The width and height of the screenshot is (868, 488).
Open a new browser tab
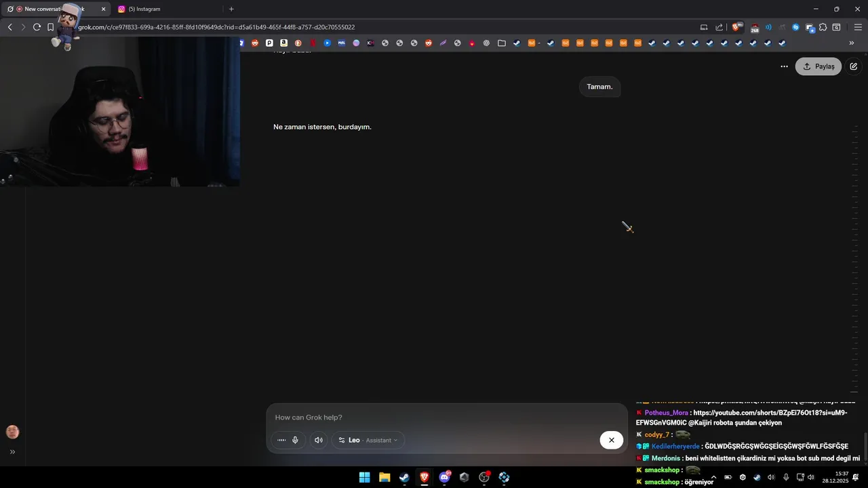click(231, 9)
